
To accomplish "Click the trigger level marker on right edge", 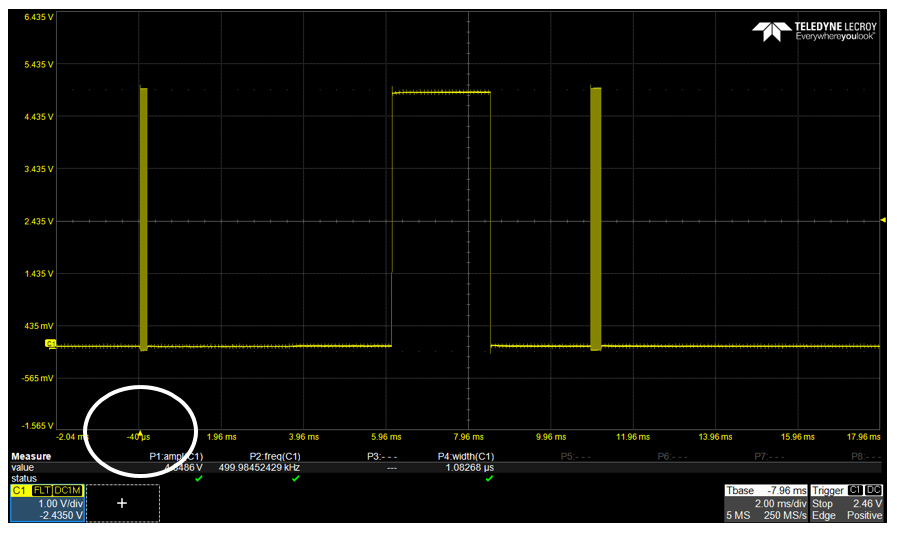I will 883,220.
